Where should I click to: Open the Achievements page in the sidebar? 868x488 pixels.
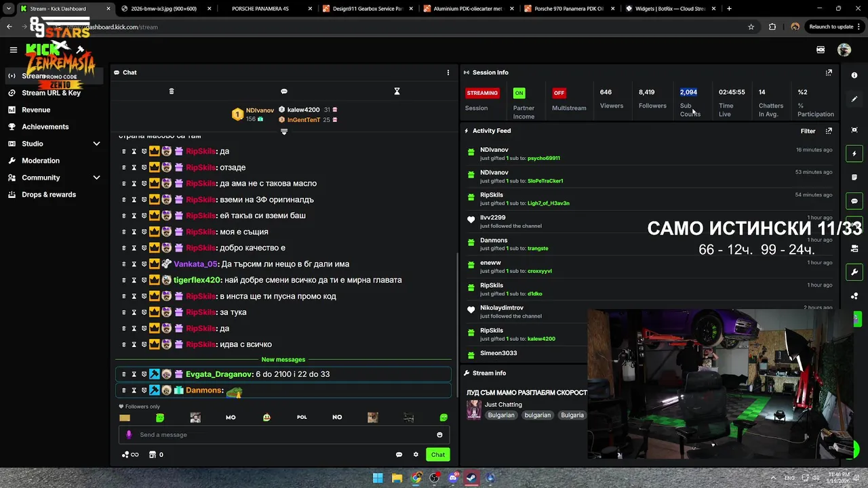[45, 127]
